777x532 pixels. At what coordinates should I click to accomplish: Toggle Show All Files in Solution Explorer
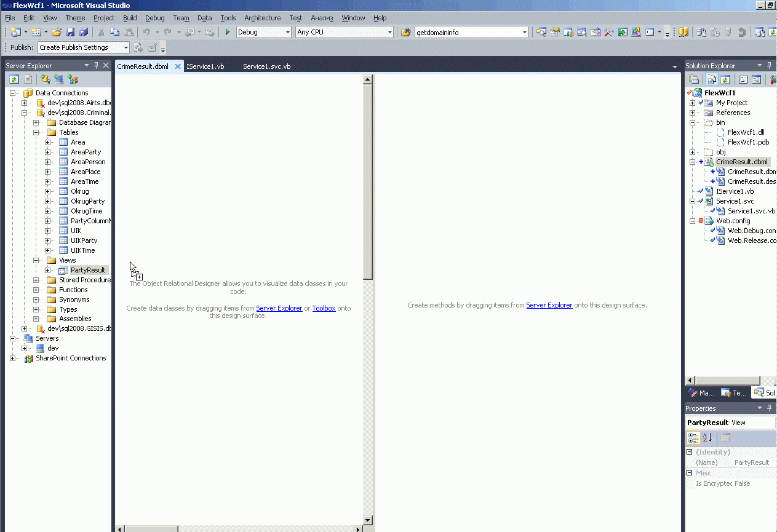[712, 79]
